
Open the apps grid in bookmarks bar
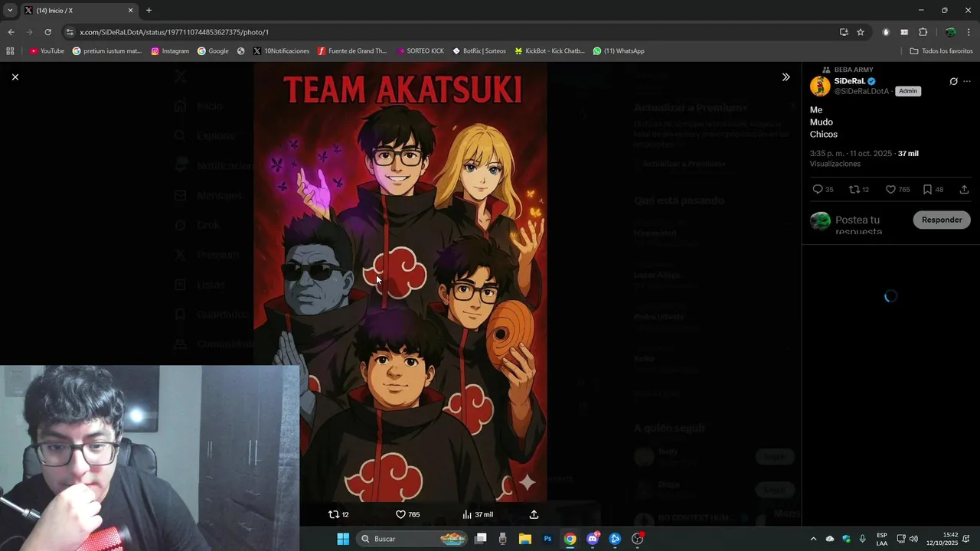tap(10, 51)
